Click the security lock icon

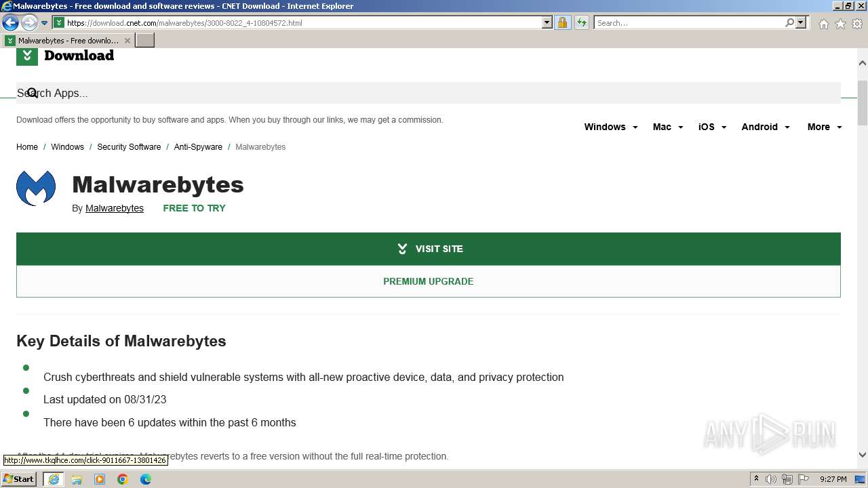point(562,23)
